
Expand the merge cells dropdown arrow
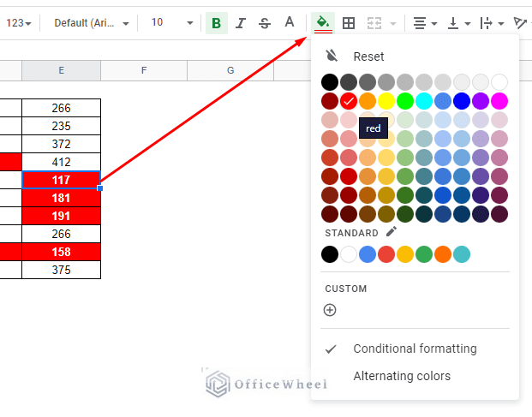pyautogui.click(x=393, y=23)
